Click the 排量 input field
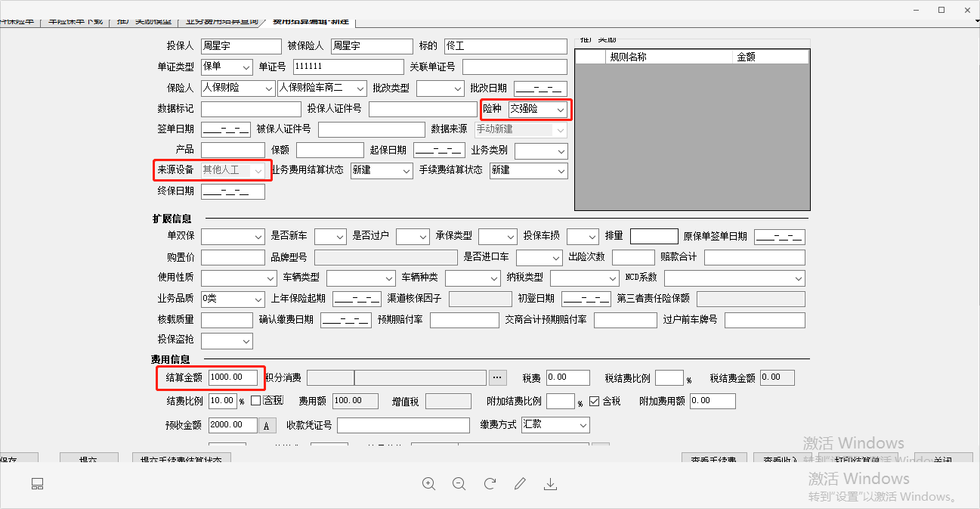 (654, 237)
